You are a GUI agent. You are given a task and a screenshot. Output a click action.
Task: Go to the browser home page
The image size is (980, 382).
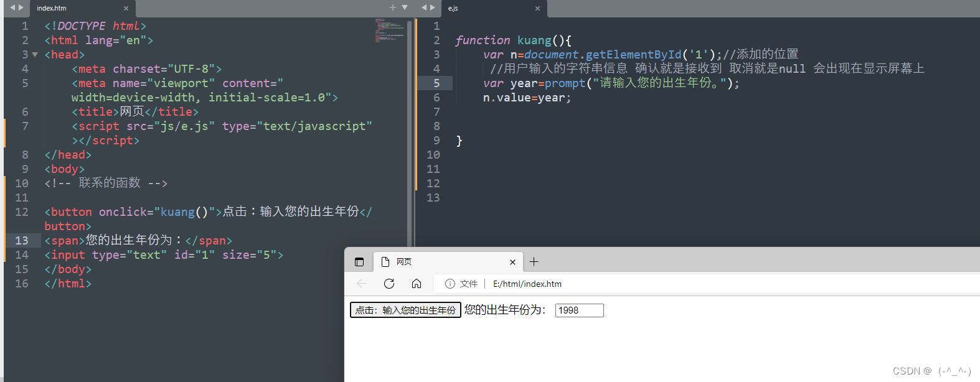coord(417,284)
